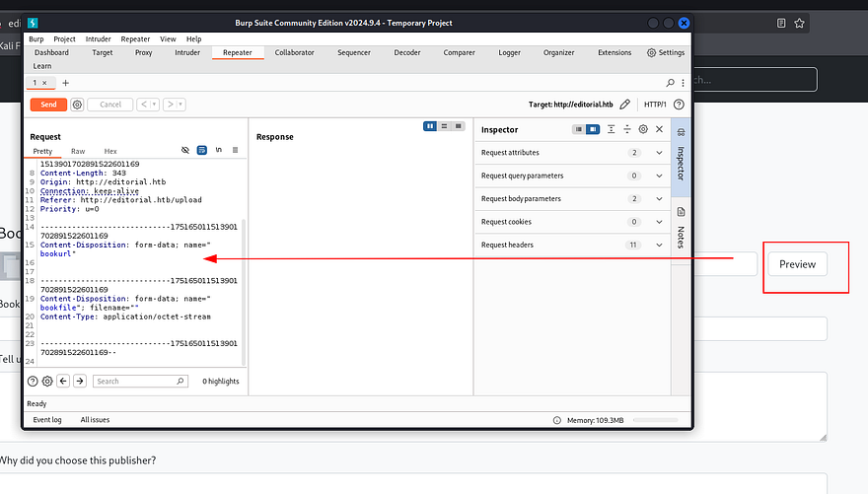Switch Inspector to split view layout
The height and width of the screenshot is (494, 868).
(593, 129)
